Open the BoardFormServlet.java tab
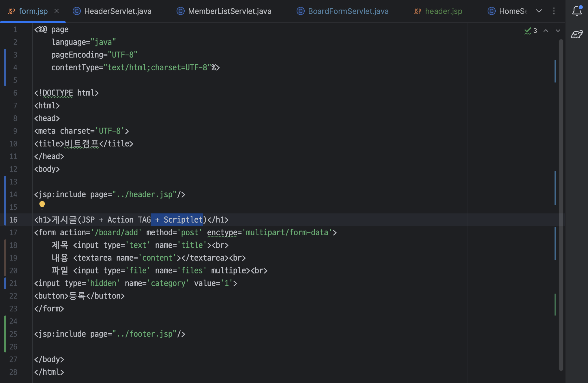This screenshot has height=383, width=588. (348, 11)
